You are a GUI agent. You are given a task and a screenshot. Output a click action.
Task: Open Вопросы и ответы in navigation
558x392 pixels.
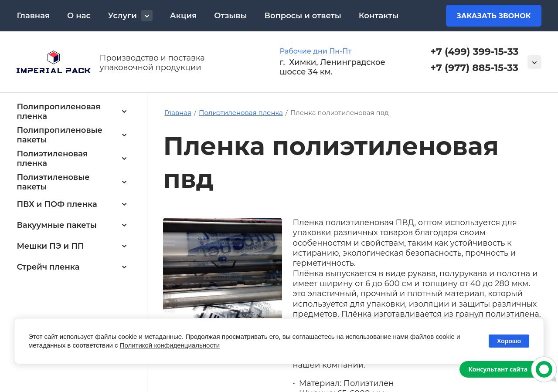[303, 16]
